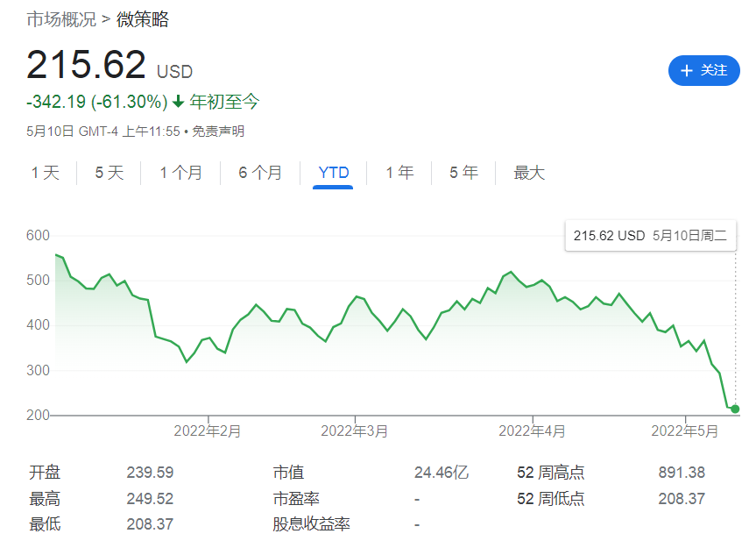Select the green endpoint dot on the chart
This screenshot has width=756, height=548.
tap(734, 408)
